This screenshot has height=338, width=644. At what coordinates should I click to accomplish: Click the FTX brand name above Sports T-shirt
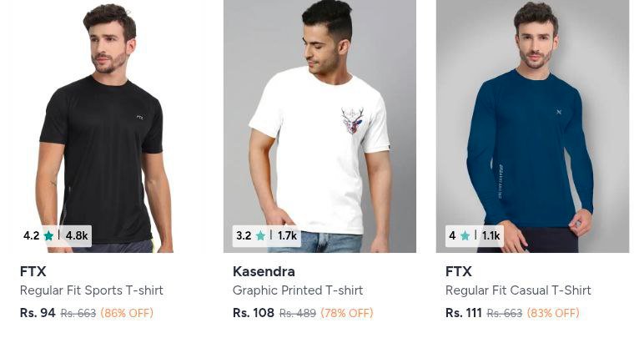click(33, 271)
